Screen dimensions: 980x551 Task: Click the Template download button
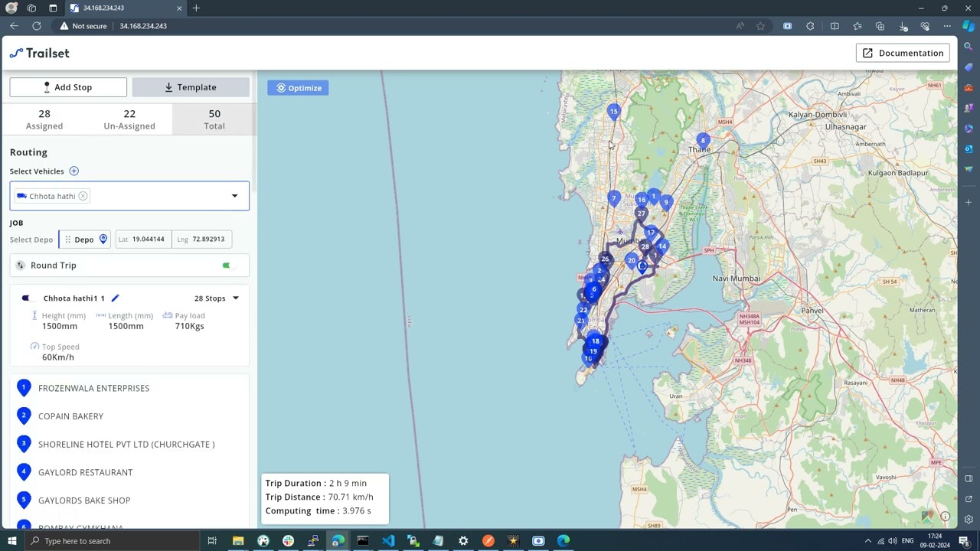(191, 87)
